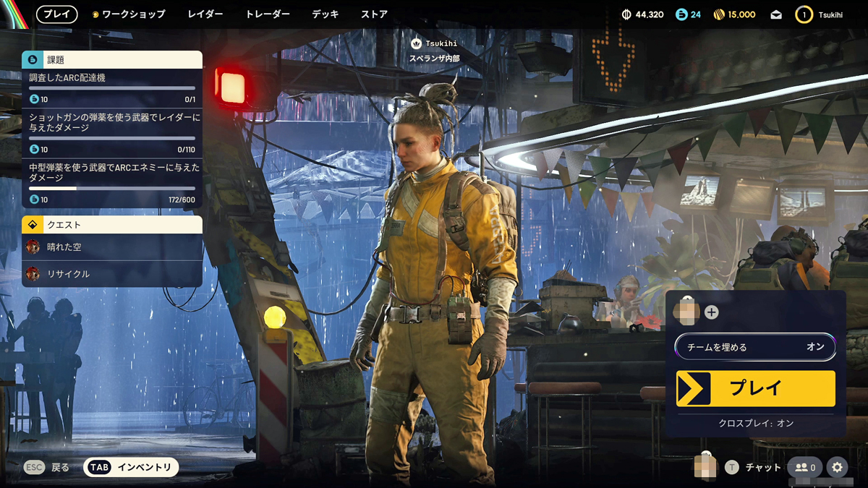Click the 172/600 ARC damage progress bar
Image resolution: width=868 pixels, height=488 pixels.
pyautogui.click(x=112, y=188)
